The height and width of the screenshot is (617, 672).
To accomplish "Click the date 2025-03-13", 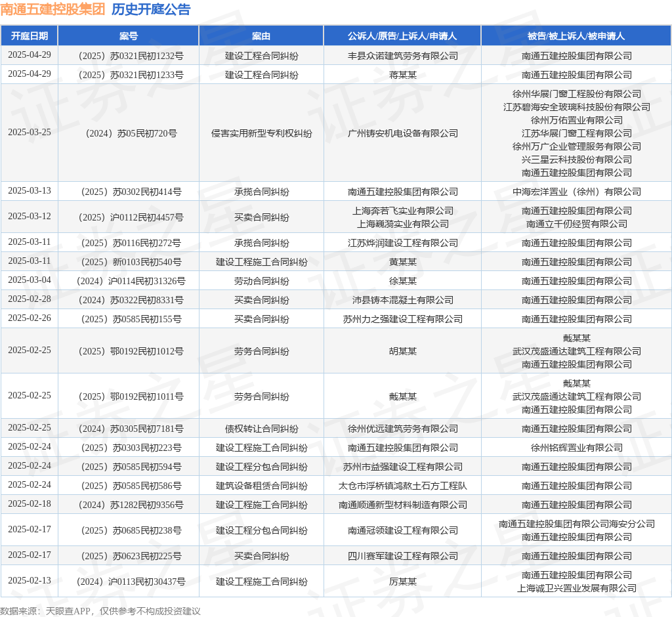I will [29, 190].
